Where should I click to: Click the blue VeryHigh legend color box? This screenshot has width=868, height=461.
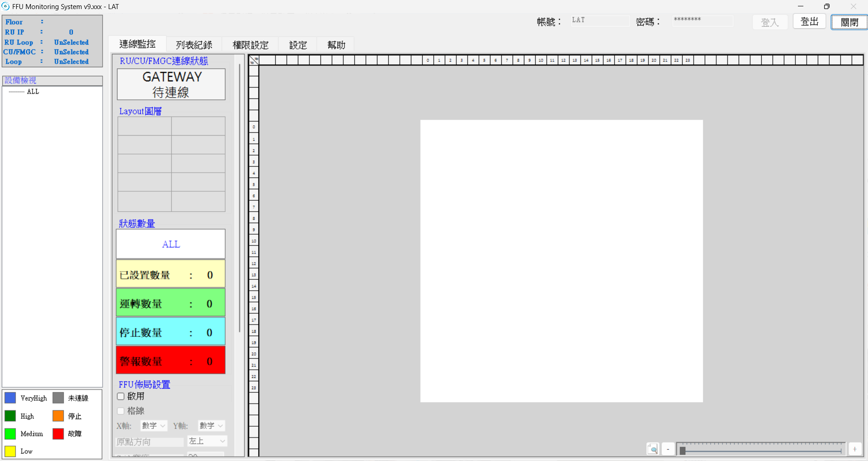[10, 398]
